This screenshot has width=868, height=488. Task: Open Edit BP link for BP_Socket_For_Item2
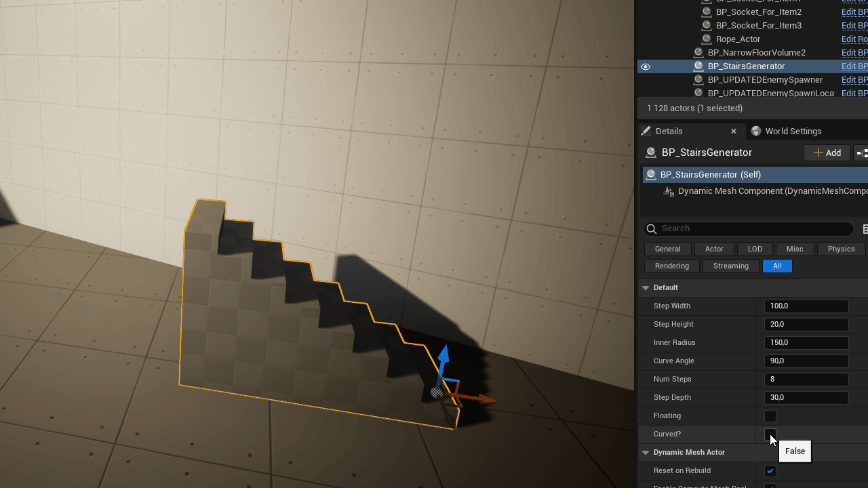[x=854, y=12]
